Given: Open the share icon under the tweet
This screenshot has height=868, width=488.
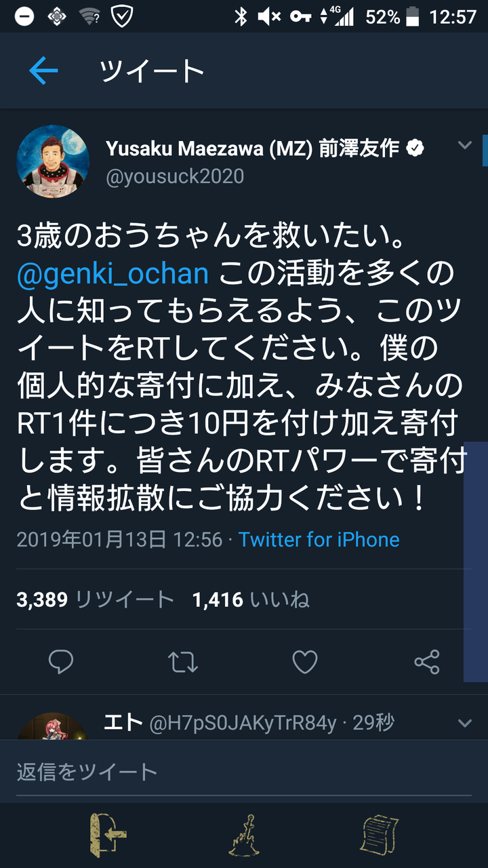Looking at the screenshot, I should (427, 662).
